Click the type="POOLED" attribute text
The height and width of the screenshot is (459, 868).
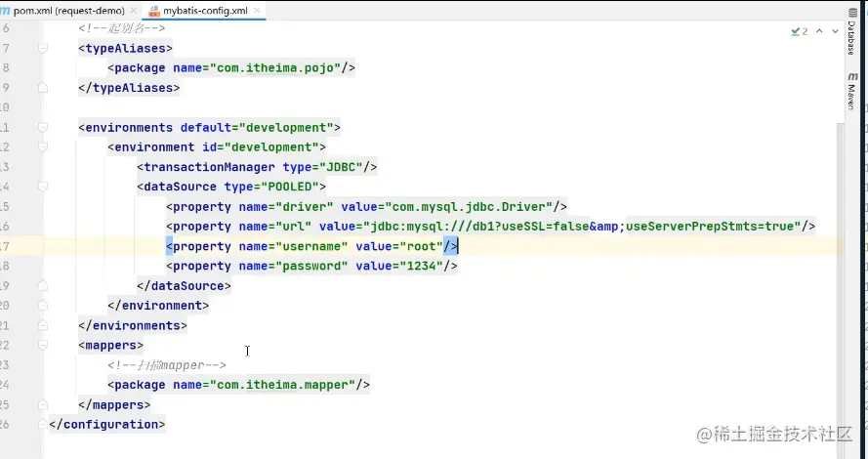coord(271,188)
